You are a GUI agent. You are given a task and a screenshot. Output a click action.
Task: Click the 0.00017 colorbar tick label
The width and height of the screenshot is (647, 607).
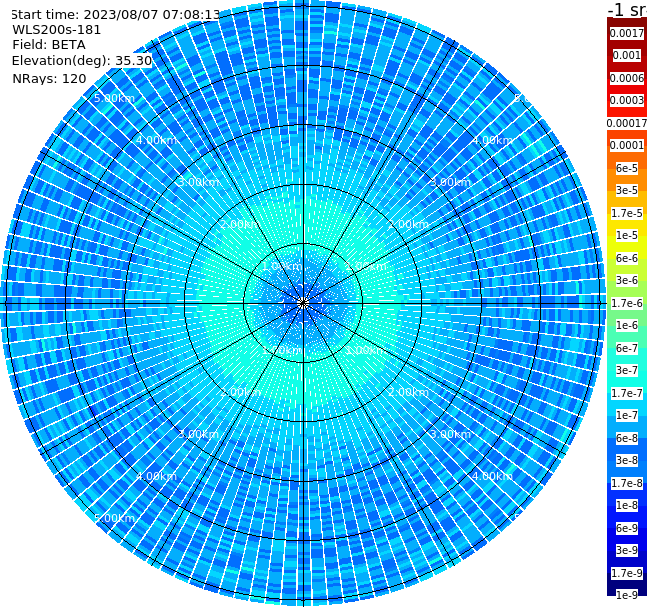pyautogui.click(x=627, y=123)
